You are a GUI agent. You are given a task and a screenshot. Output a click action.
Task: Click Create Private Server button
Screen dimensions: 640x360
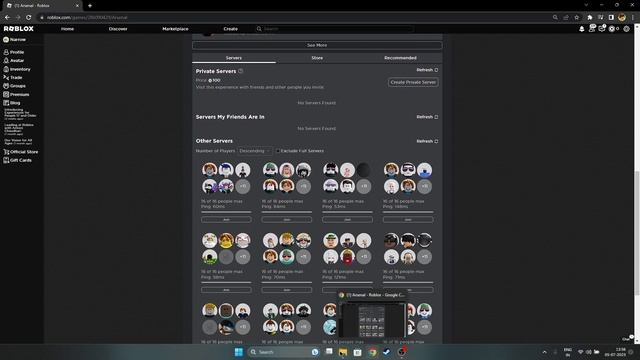413,82
